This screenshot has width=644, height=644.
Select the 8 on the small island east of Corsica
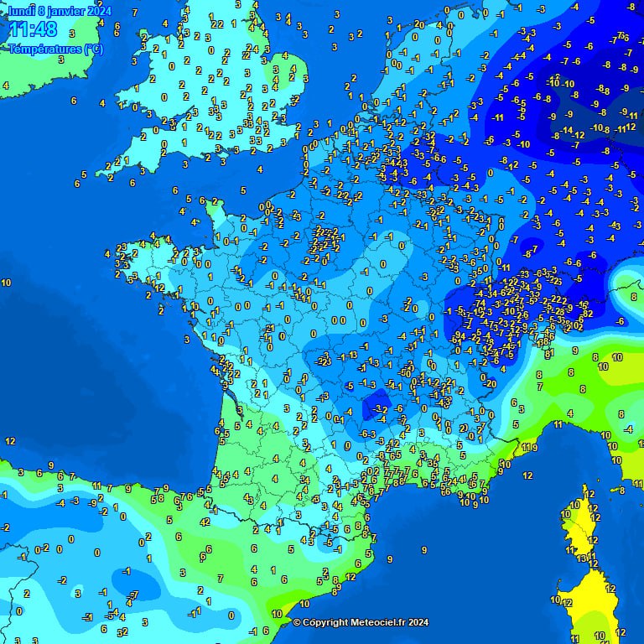point(621,490)
